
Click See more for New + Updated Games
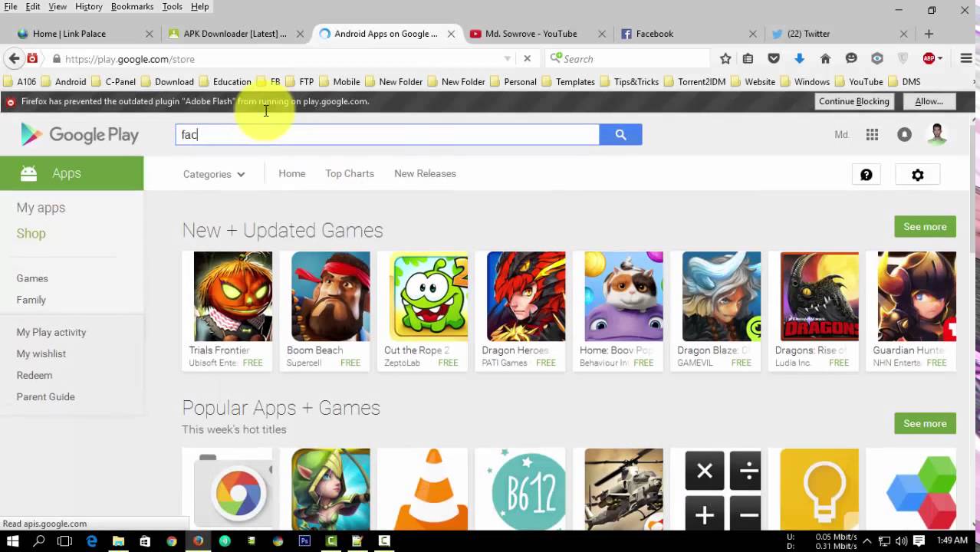(x=925, y=226)
